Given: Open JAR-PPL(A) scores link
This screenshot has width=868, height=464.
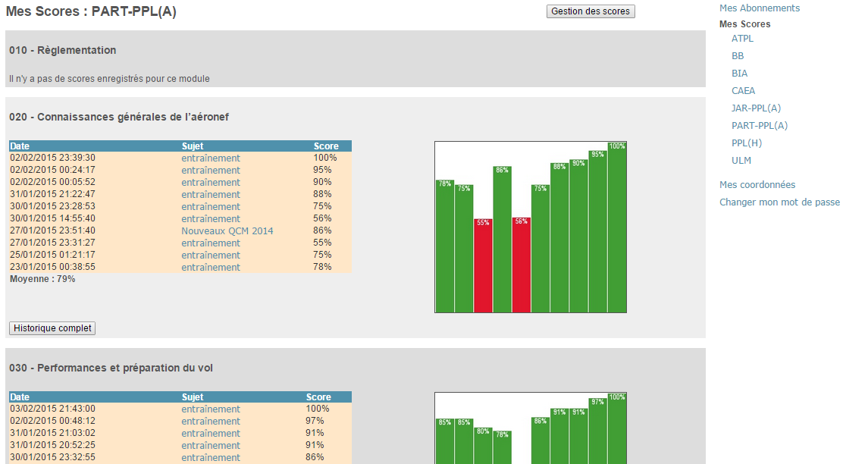Looking at the screenshot, I should (x=756, y=108).
